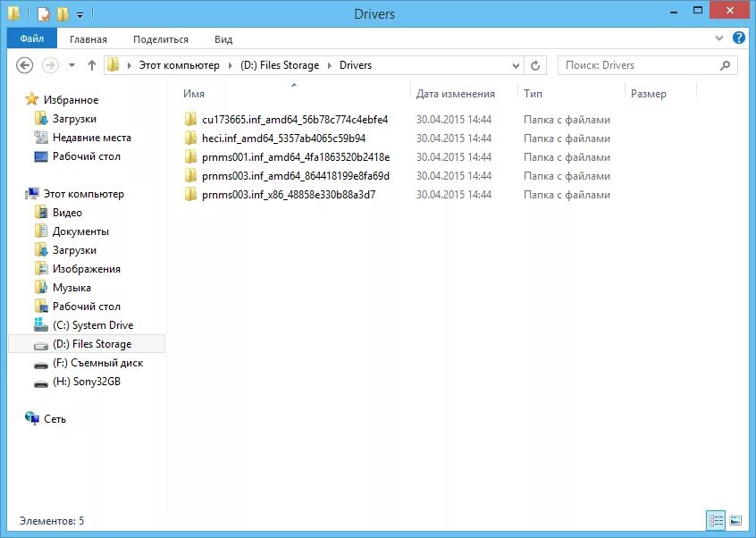
Task: Open (H:) Sony32GB drive
Action: [87, 382]
